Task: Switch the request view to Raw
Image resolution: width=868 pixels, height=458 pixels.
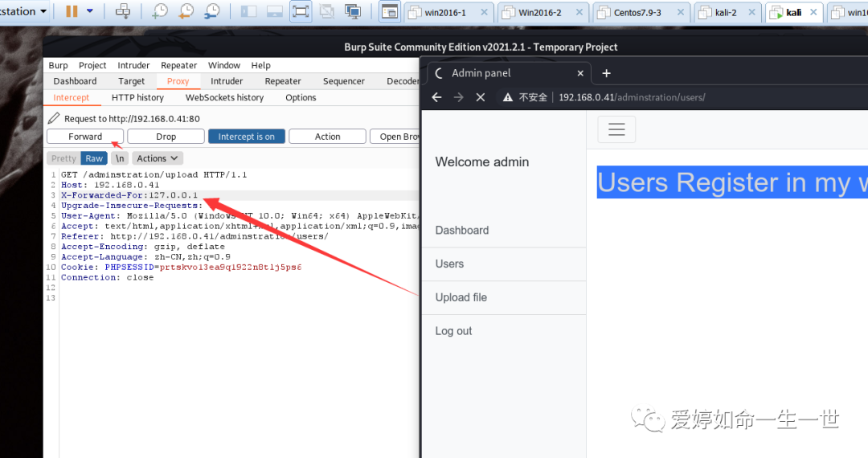Action: click(93, 158)
